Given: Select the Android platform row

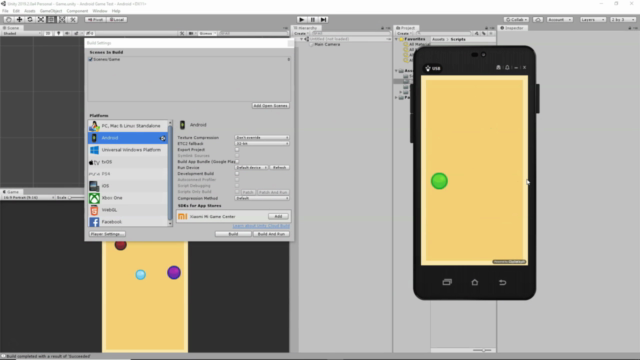Looking at the screenshot, I should (x=128, y=138).
